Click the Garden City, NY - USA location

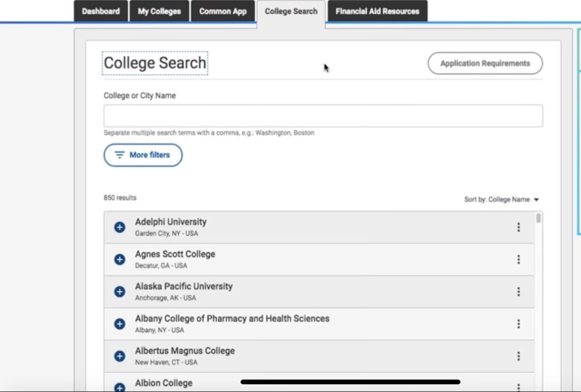click(167, 234)
